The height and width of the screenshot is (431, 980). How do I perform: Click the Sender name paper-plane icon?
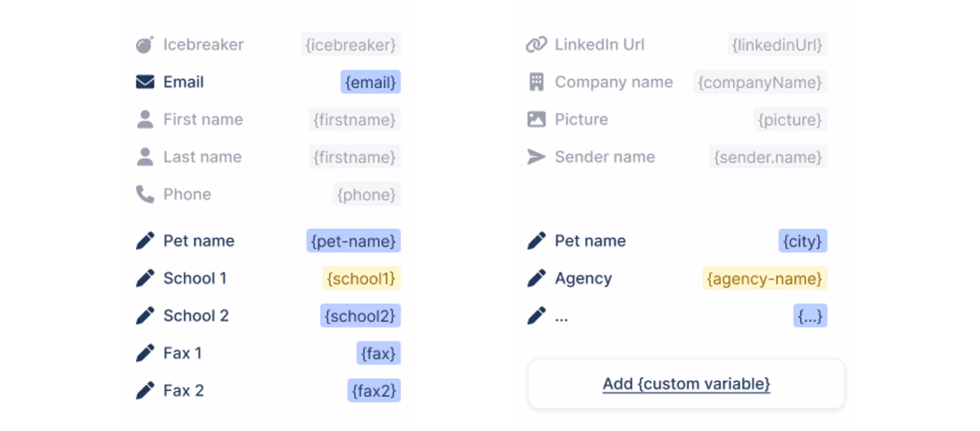tap(537, 157)
